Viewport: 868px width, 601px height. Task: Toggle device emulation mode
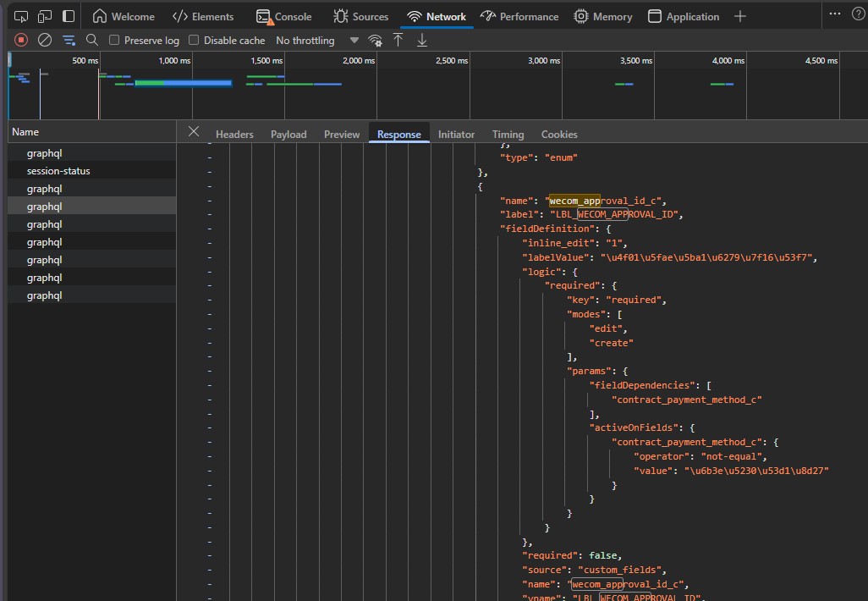45,16
